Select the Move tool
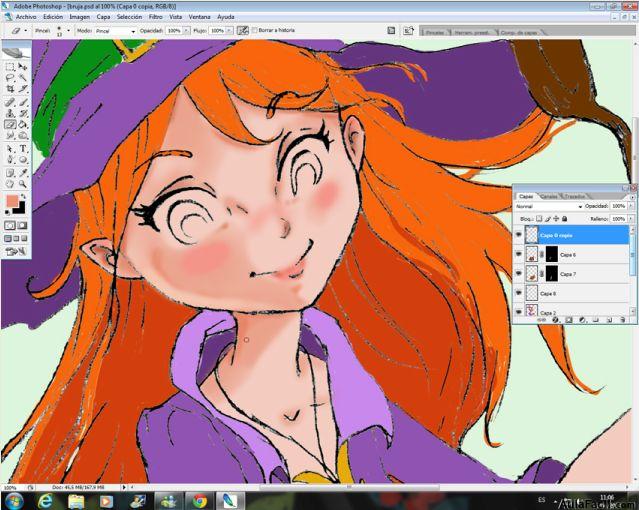Viewport: 639px width, 510px height. pyautogui.click(x=23, y=66)
